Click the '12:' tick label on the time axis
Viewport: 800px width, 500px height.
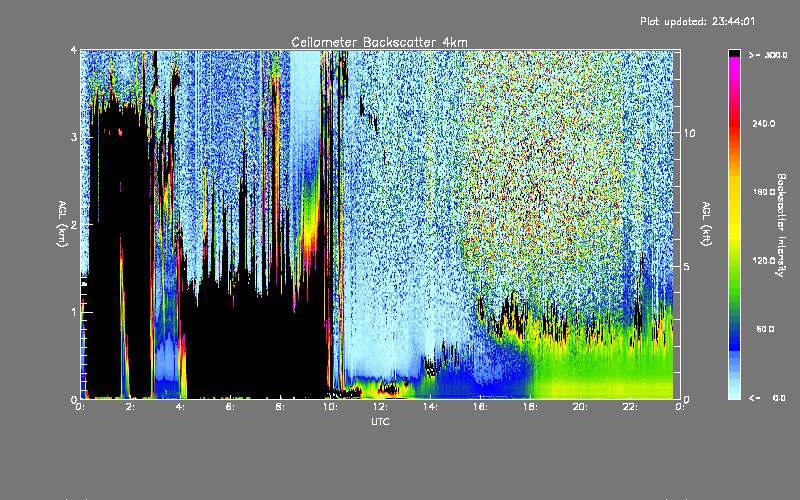pyautogui.click(x=381, y=407)
